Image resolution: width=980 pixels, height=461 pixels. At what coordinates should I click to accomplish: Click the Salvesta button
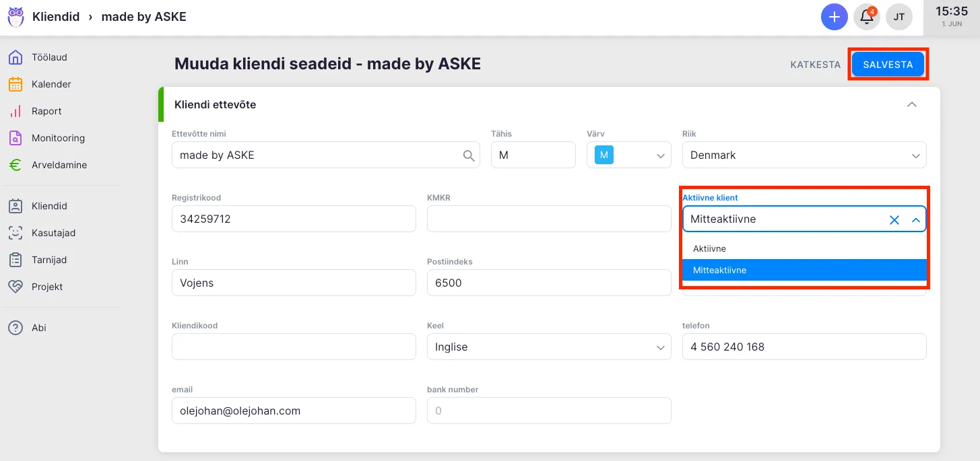point(888,65)
